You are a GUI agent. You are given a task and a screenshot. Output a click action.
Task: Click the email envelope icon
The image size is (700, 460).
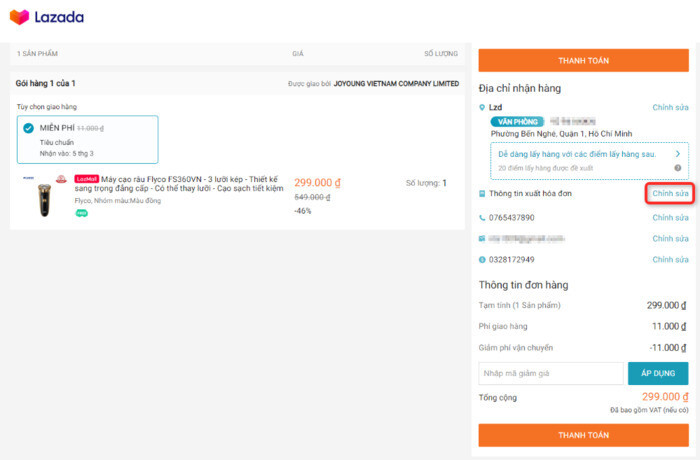tap(482, 239)
